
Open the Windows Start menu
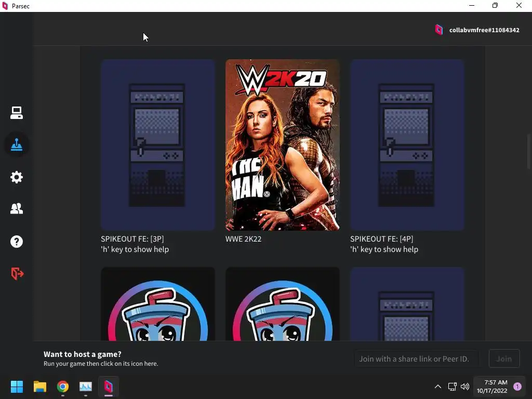17,387
